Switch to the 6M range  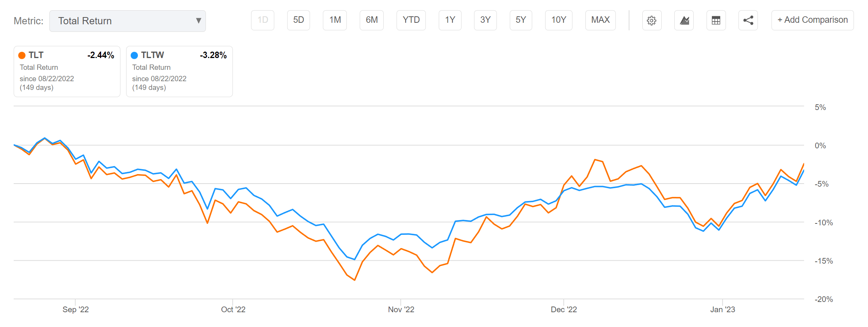pyautogui.click(x=372, y=20)
